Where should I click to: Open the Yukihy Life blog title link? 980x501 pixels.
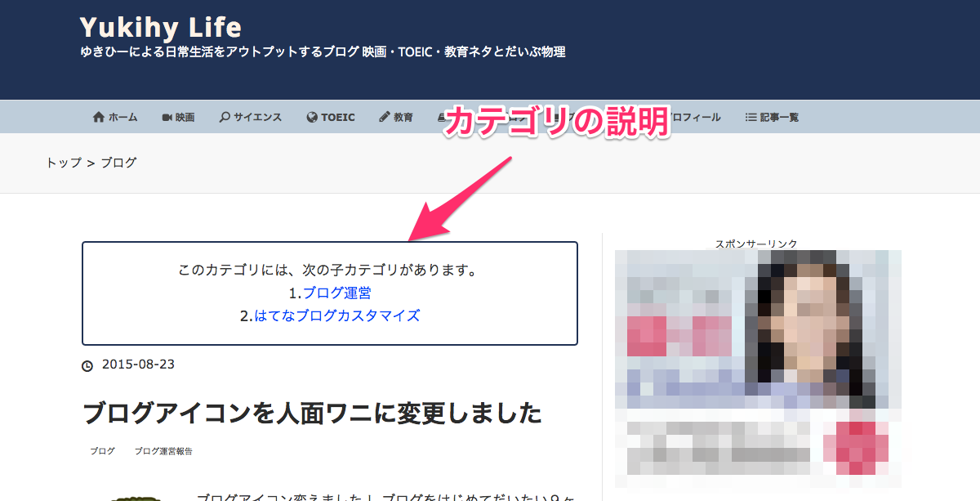pos(160,27)
